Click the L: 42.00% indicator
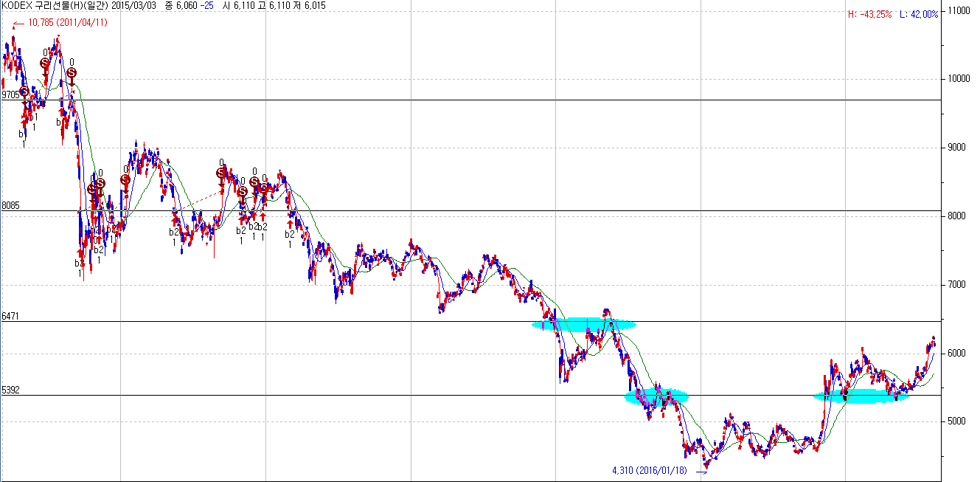 pos(919,14)
